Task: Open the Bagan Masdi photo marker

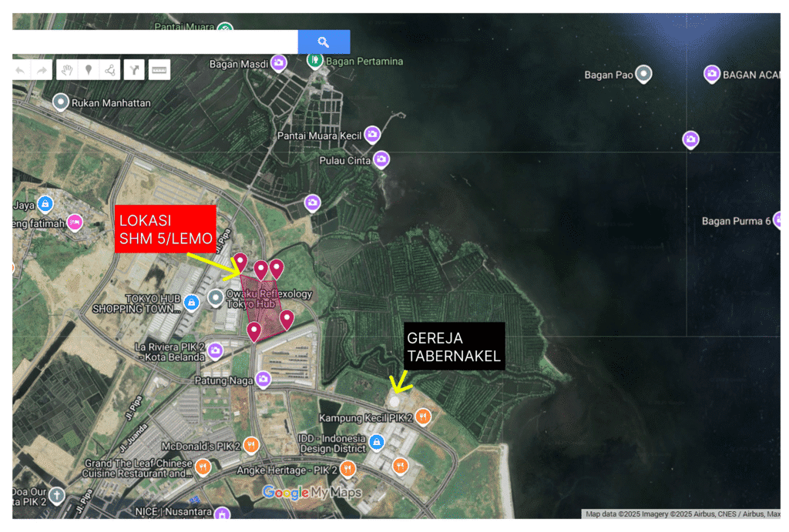Action: pos(279,63)
